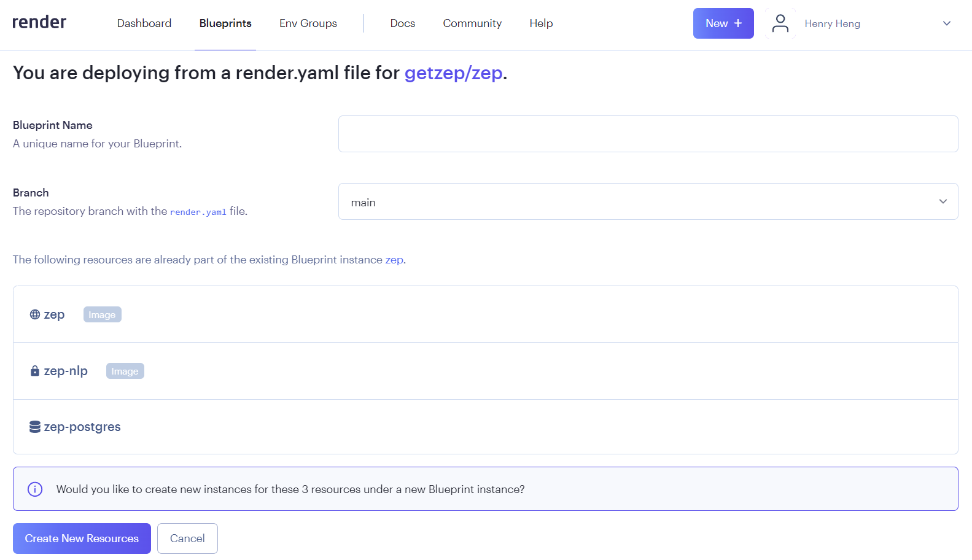The height and width of the screenshot is (560, 972).
Task: Open the Branch dropdown showing main
Action: click(x=648, y=201)
